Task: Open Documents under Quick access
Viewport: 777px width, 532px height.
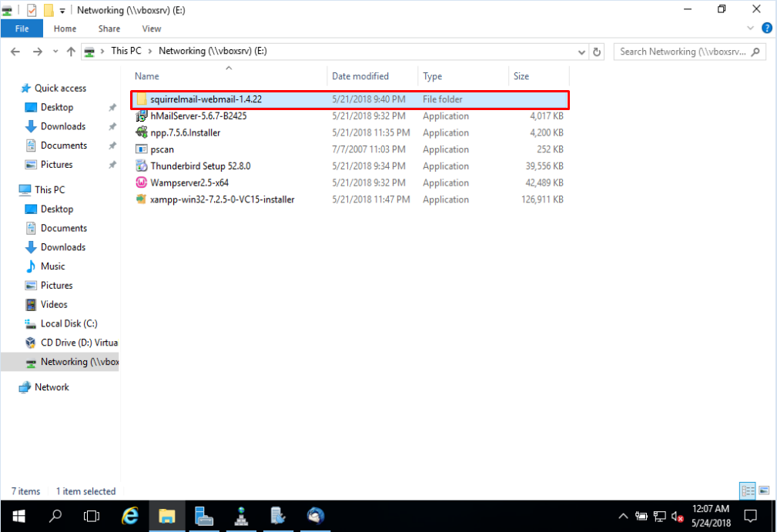Action: [63, 146]
